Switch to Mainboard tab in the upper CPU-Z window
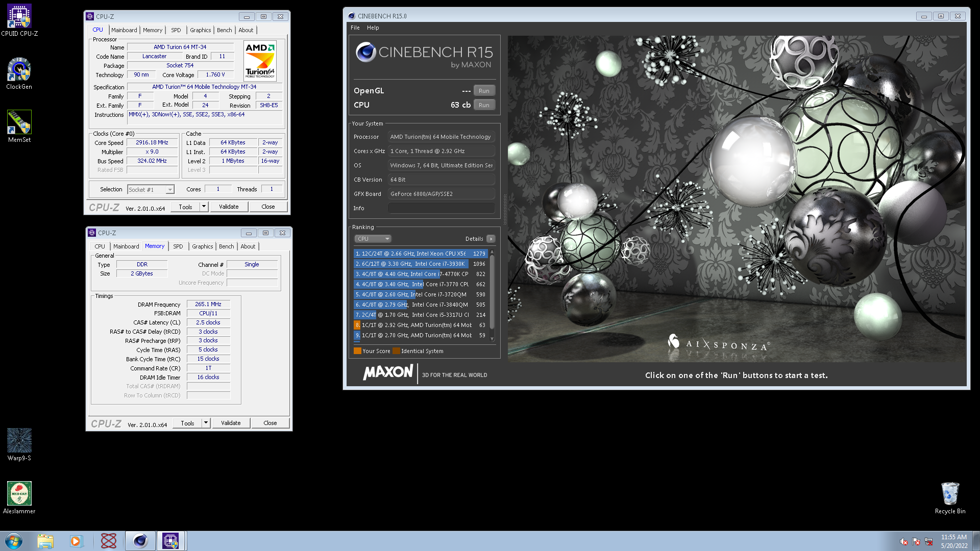Viewport: 980px width, 551px height. [x=124, y=30]
